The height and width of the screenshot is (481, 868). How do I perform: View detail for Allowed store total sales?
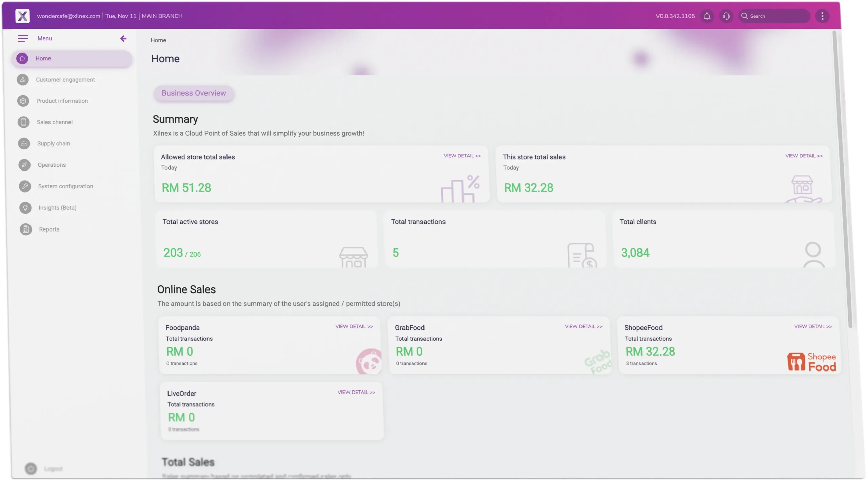coord(462,156)
